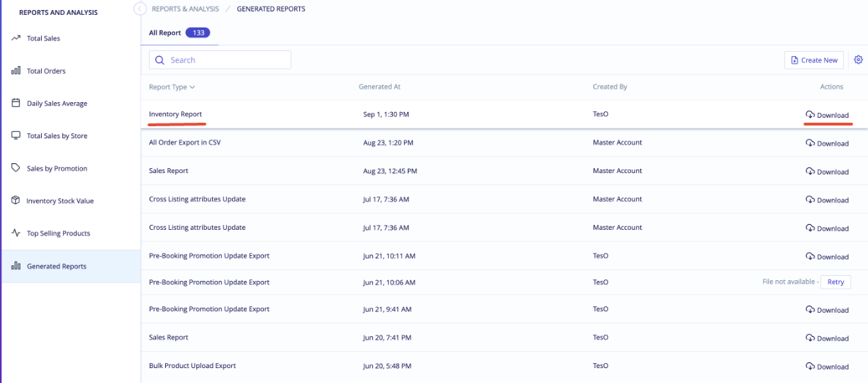Click the Top Selling Products pulse icon
This screenshot has height=383, width=868.
click(16, 233)
